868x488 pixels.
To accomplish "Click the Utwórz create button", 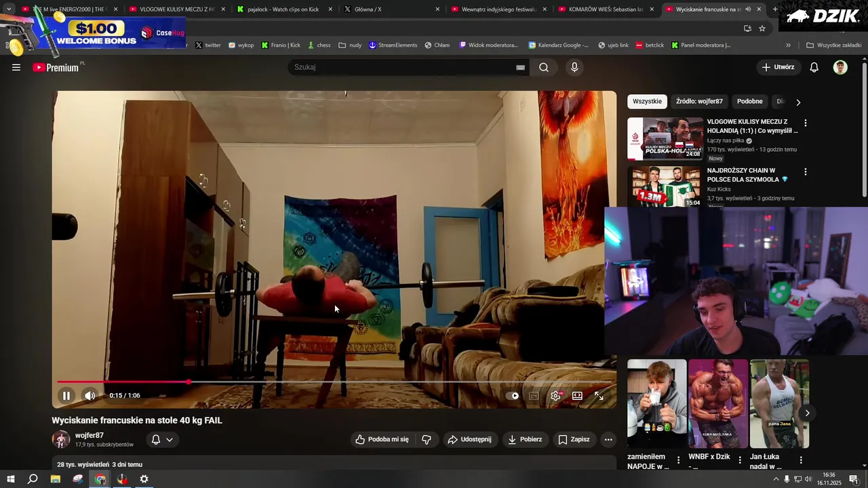I will [778, 67].
